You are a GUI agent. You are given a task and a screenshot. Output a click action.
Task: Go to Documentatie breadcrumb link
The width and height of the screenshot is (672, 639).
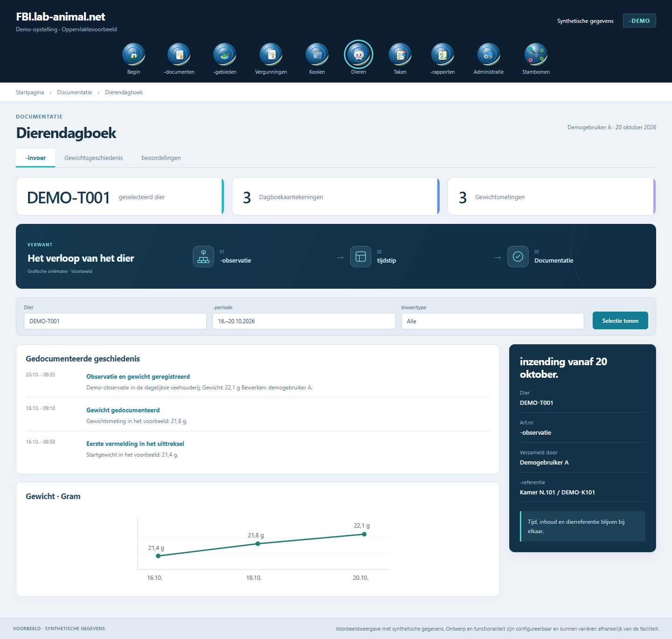75,92
